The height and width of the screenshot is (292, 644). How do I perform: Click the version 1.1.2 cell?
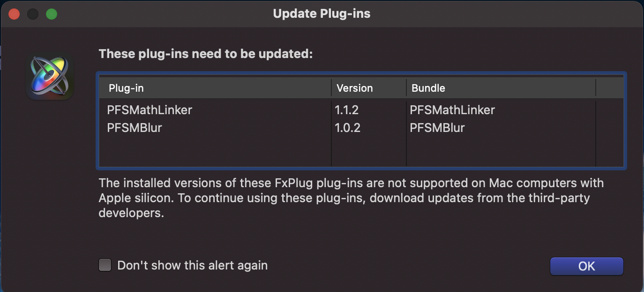click(347, 110)
